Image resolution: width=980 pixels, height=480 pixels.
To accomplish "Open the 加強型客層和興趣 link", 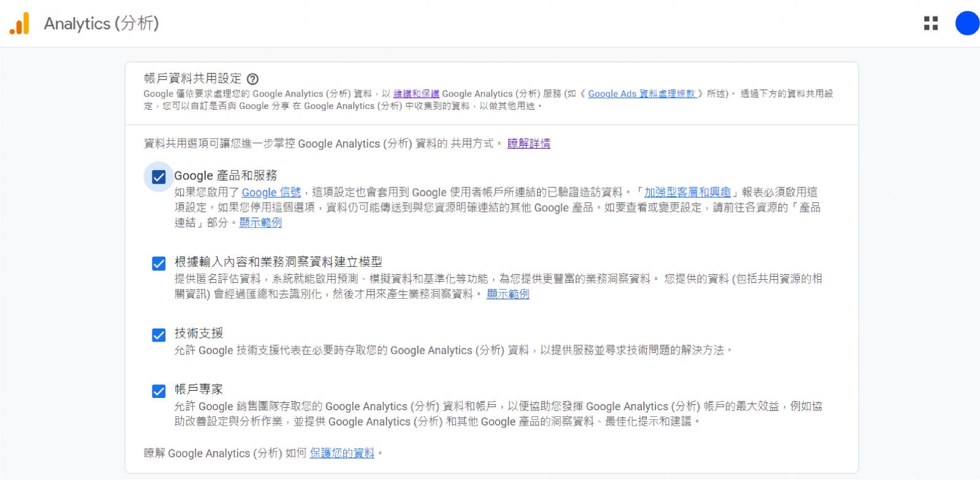I will coord(687,192).
